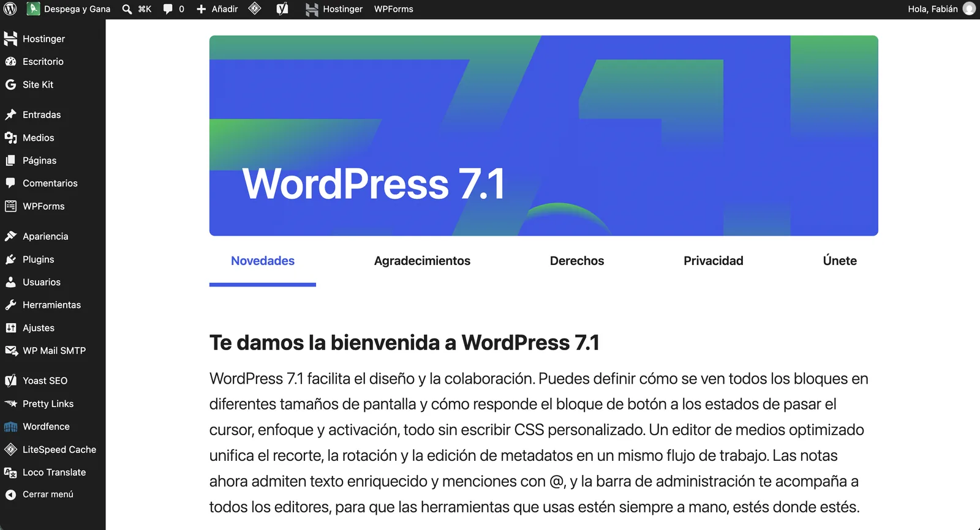Click the Yoast SEO sidebar icon
The image size is (980, 530).
(10, 381)
